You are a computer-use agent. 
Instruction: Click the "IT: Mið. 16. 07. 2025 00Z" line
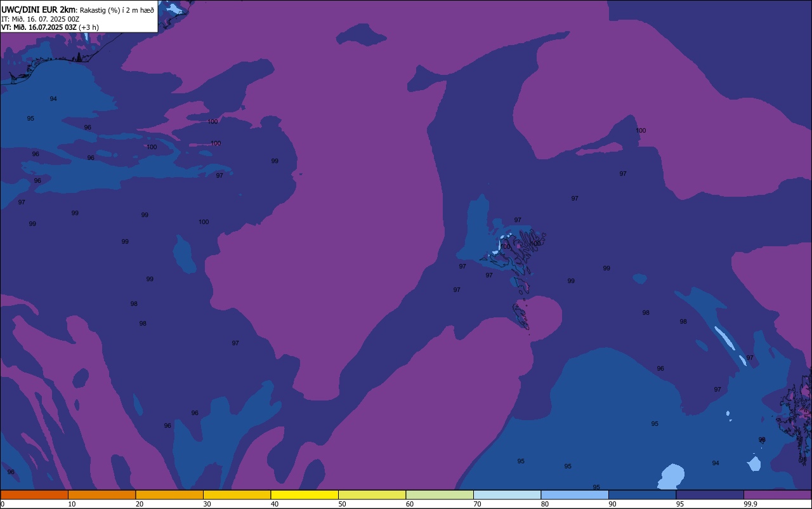40,19
